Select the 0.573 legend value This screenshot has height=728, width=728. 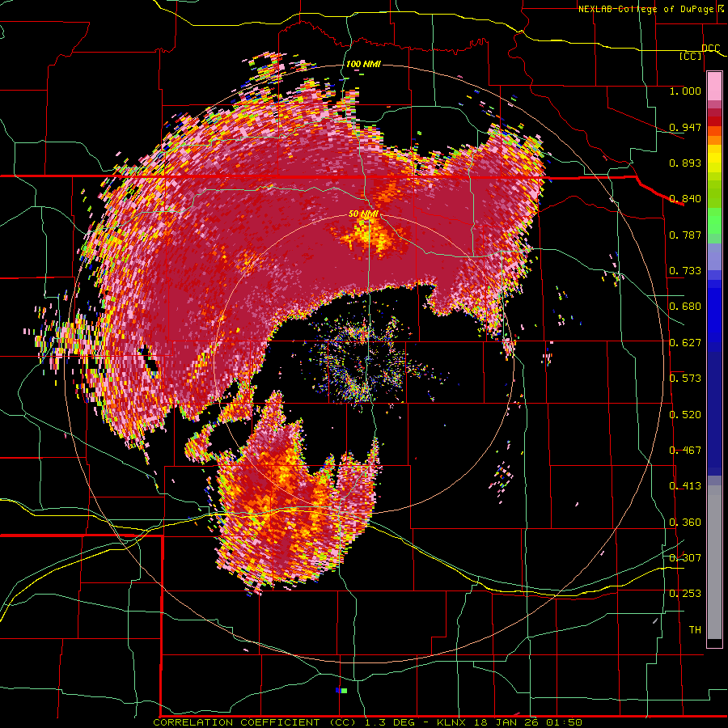(x=685, y=379)
